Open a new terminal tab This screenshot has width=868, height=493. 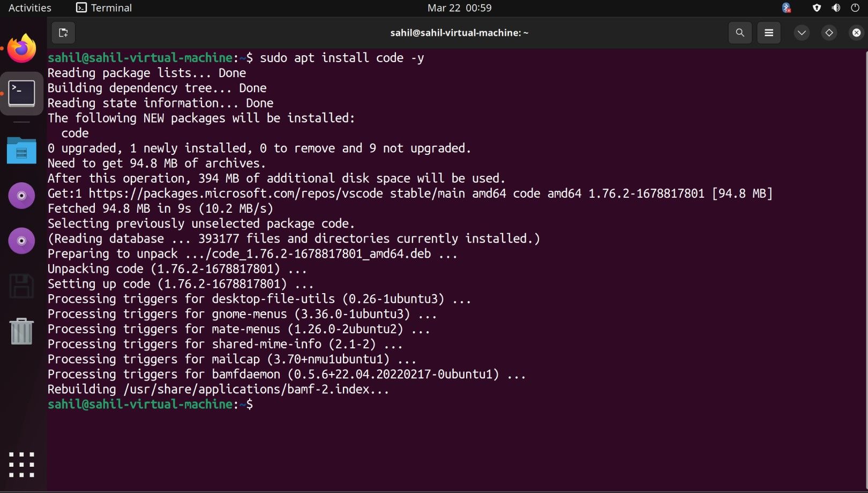pyautogui.click(x=63, y=33)
